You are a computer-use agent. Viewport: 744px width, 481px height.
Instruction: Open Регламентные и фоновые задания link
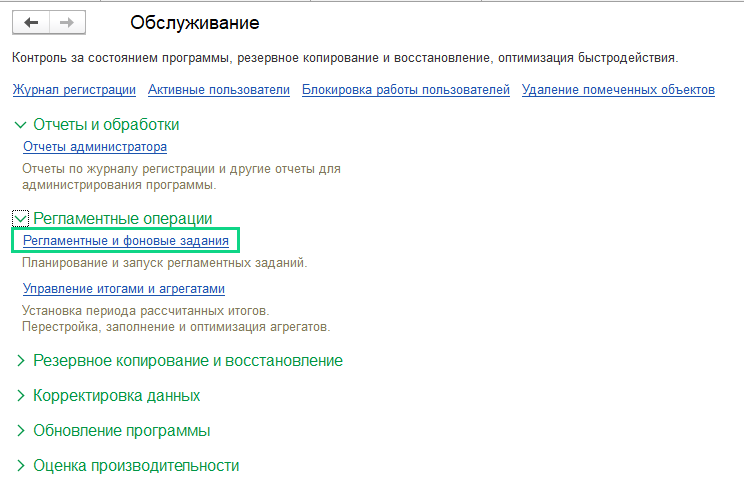(x=126, y=240)
